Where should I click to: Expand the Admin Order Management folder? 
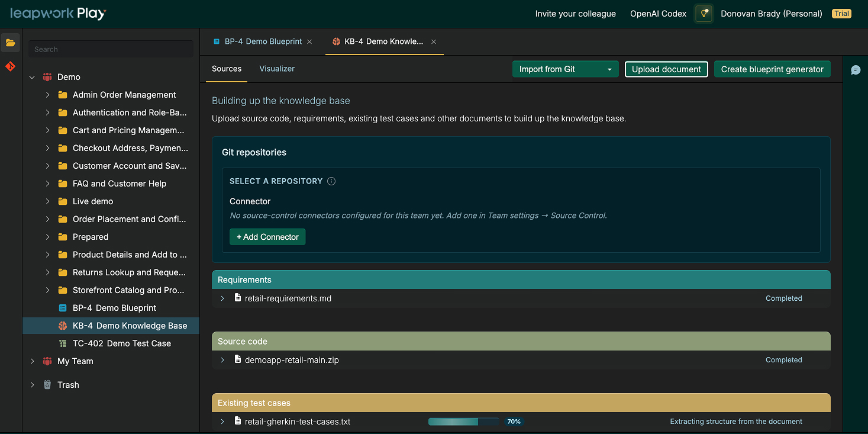click(47, 95)
